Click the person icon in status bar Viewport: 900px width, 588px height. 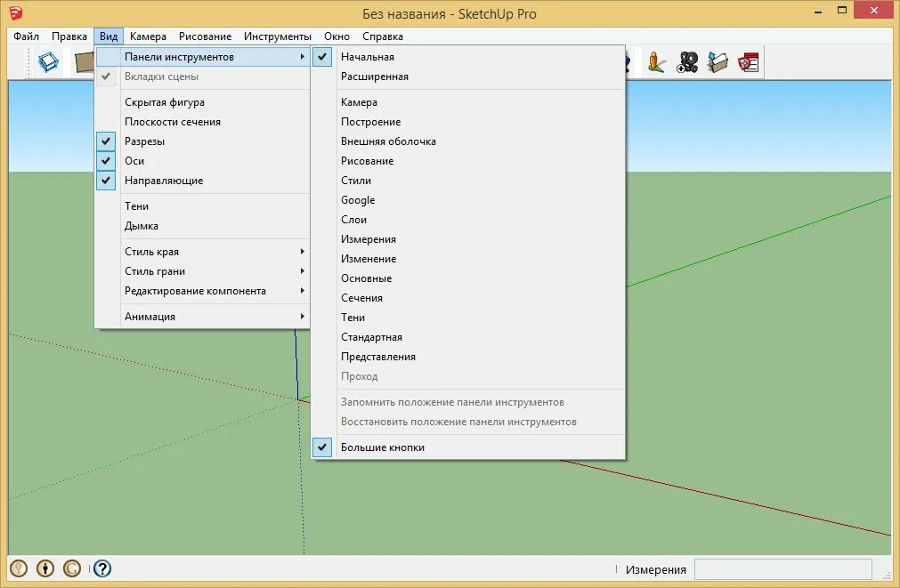[x=45, y=568]
